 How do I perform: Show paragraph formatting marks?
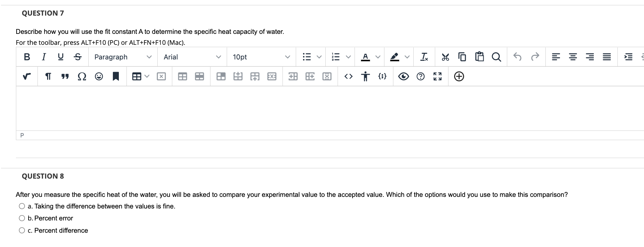click(48, 77)
